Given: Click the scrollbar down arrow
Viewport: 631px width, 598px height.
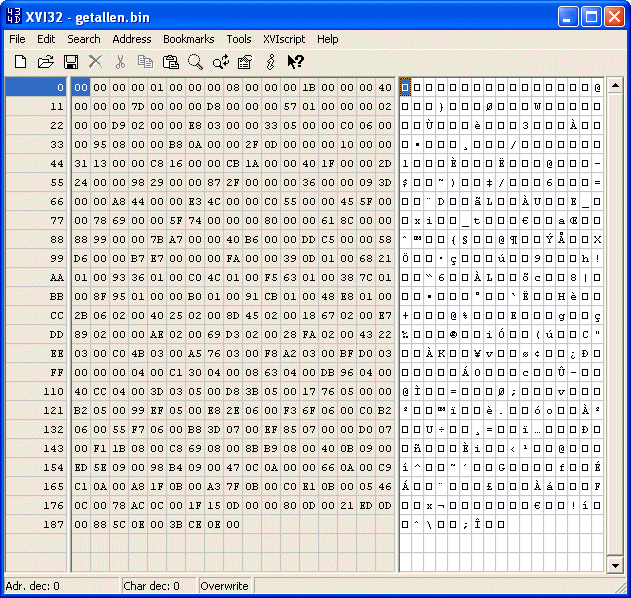Looking at the screenshot, I should pos(616,565).
